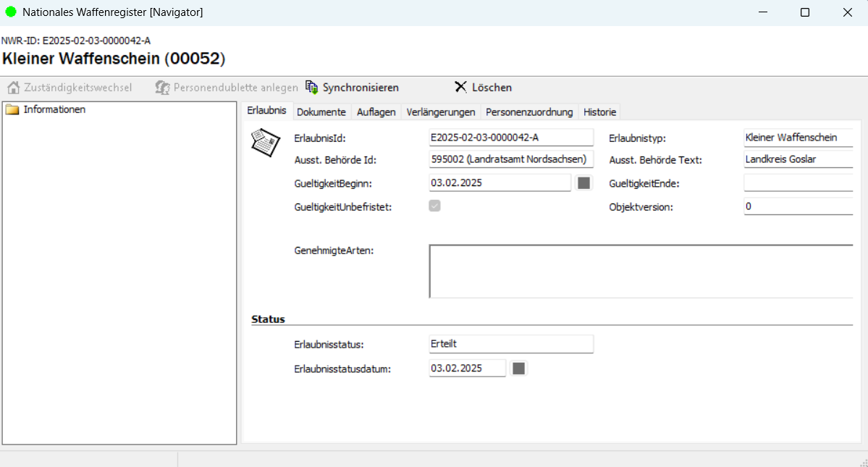The image size is (868, 467).
Task: Click the Informationen folder icon
Action: [12, 110]
